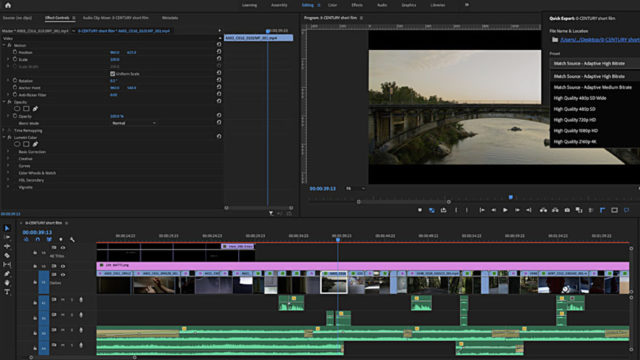Click Mark In button in Program monitor
The image size is (640, 360).
[x=456, y=210]
